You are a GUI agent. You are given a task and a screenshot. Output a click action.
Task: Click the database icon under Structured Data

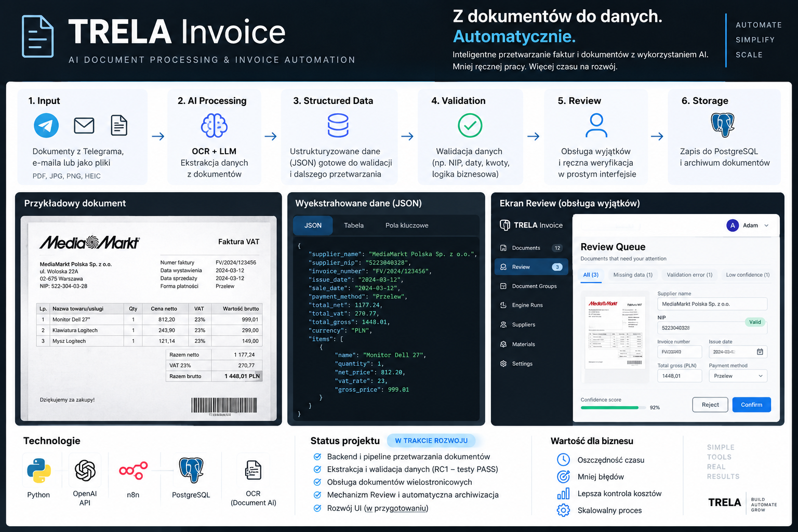pyautogui.click(x=338, y=125)
